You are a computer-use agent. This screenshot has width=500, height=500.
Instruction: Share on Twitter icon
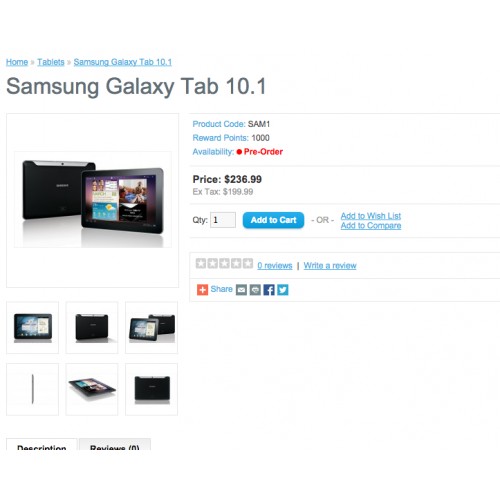(283, 290)
